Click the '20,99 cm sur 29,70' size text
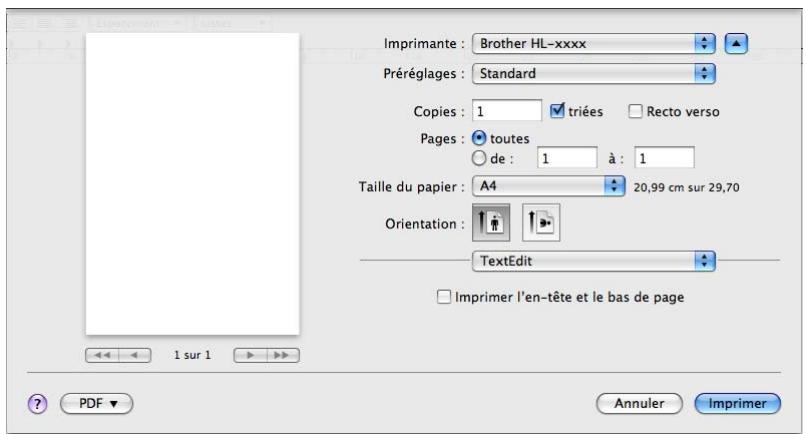The height and width of the screenshot is (434, 806). (x=686, y=188)
